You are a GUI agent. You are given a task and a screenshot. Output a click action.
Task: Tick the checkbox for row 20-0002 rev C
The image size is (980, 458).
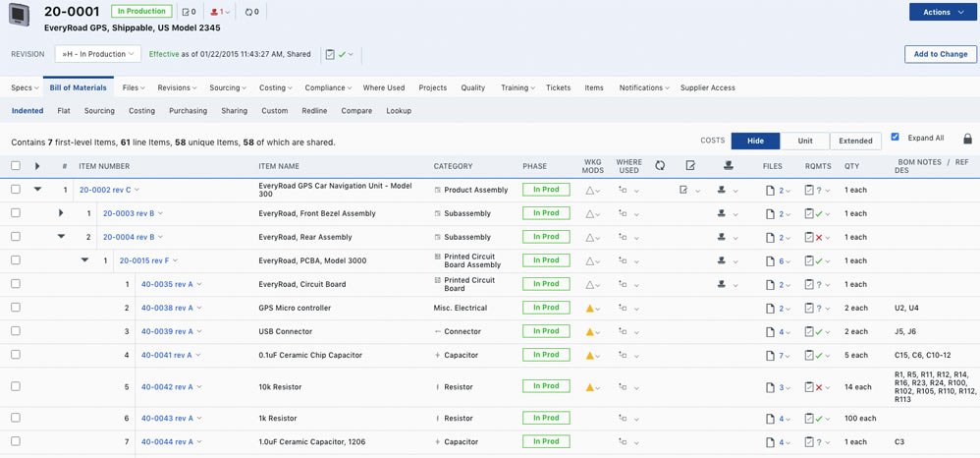16,189
